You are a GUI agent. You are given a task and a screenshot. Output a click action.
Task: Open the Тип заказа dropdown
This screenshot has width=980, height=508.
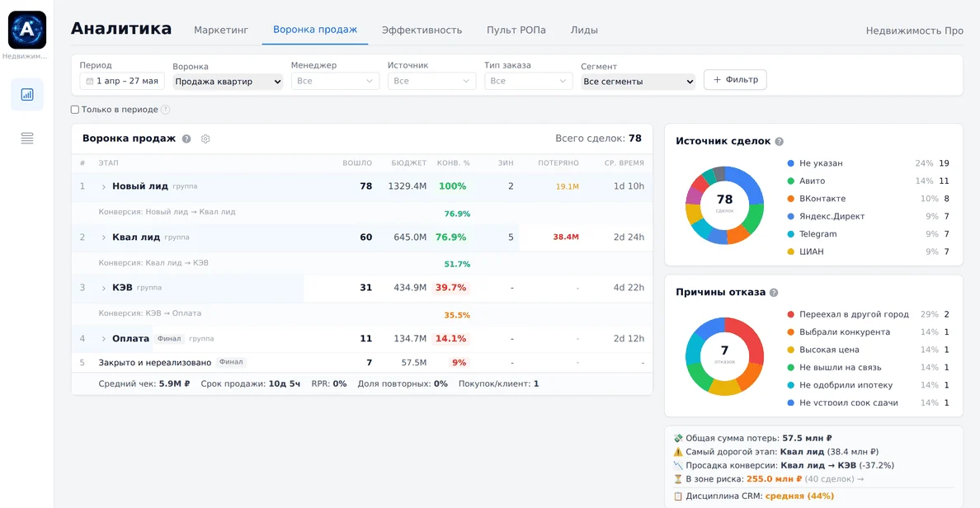click(x=528, y=81)
